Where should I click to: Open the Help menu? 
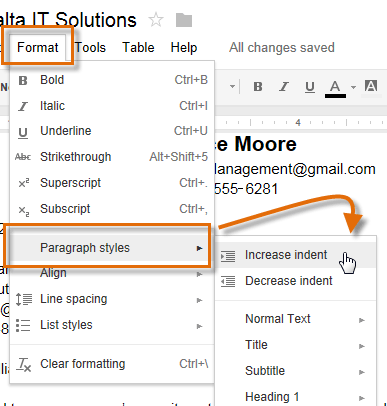(x=184, y=47)
